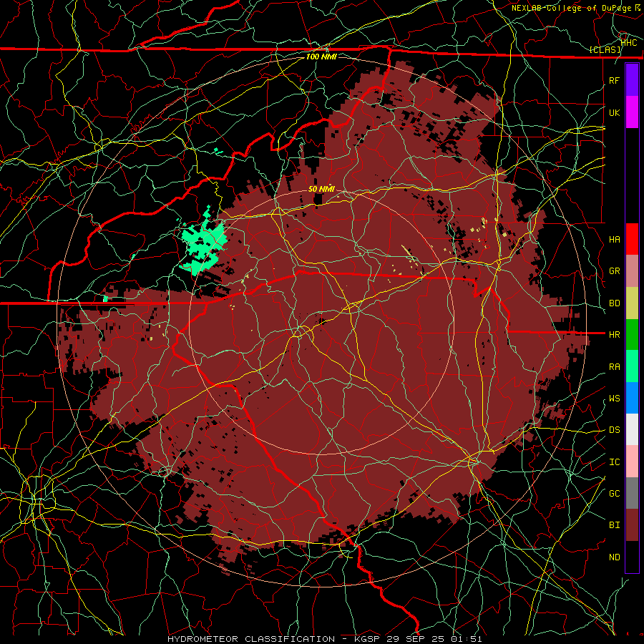This screenshot has width=644, height=644.
Task: Click the BD legend label
Action: [x=614, y=303]
